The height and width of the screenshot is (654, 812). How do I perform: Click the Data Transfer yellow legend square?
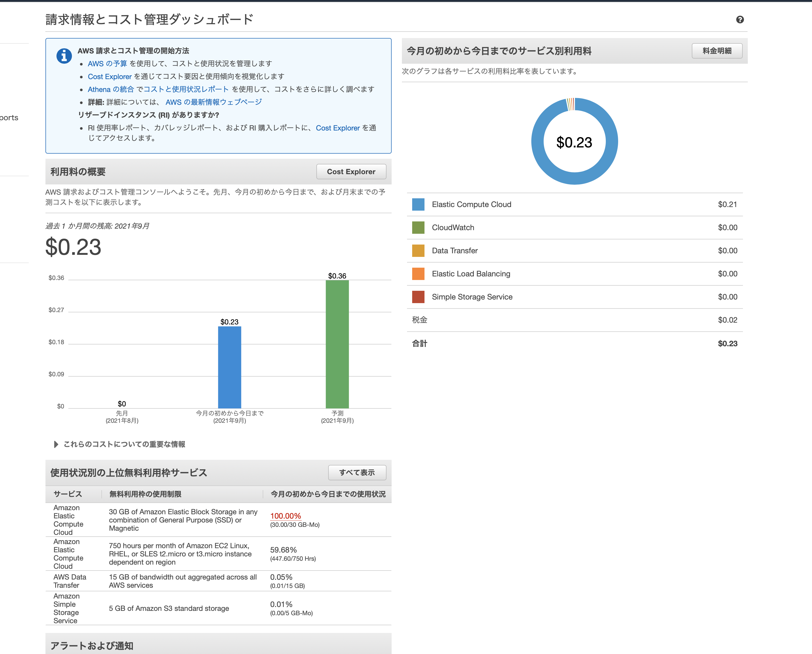tap(418, 250)
